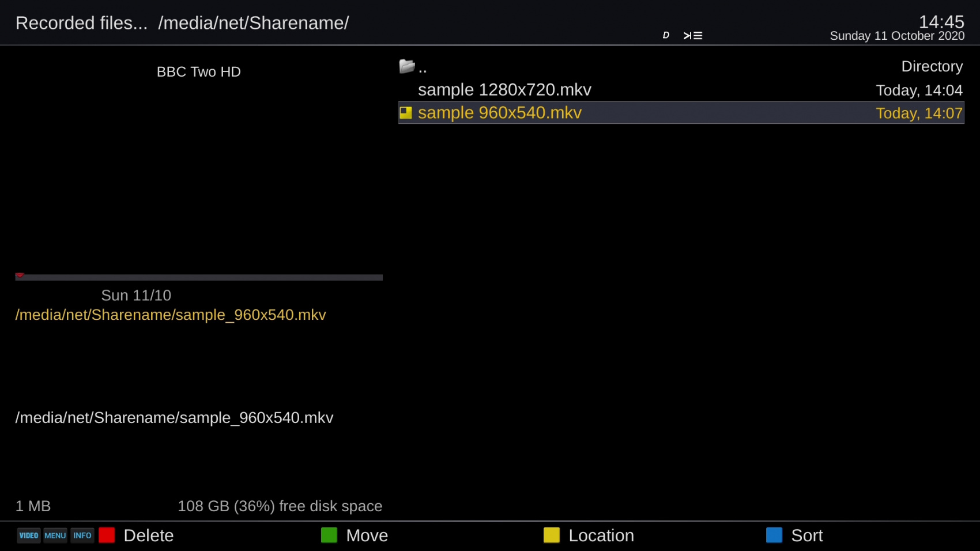Select sample 1280x720.mkv in the list
Screen dimensions: 980x551
504,90
